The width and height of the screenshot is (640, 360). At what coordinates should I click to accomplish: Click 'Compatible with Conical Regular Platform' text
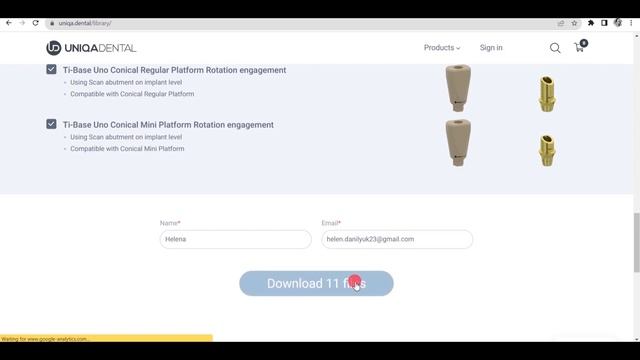(132, 94)
